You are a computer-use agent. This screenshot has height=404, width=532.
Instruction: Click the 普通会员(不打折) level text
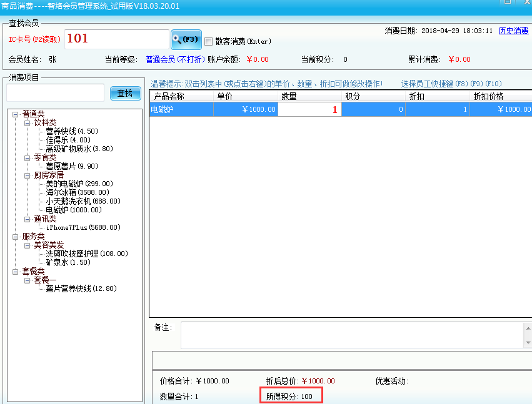[175, 60]
